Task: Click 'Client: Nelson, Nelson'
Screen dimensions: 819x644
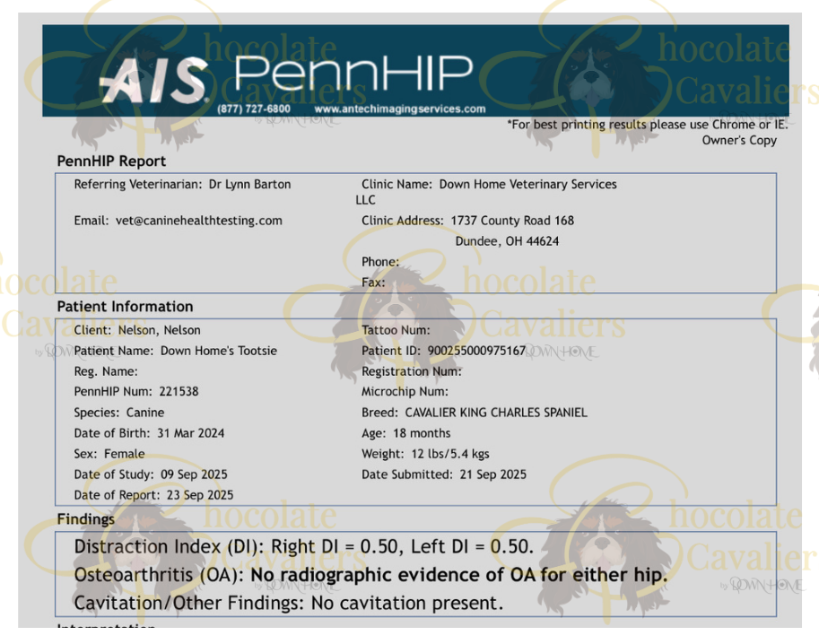Action: (137, 330)
